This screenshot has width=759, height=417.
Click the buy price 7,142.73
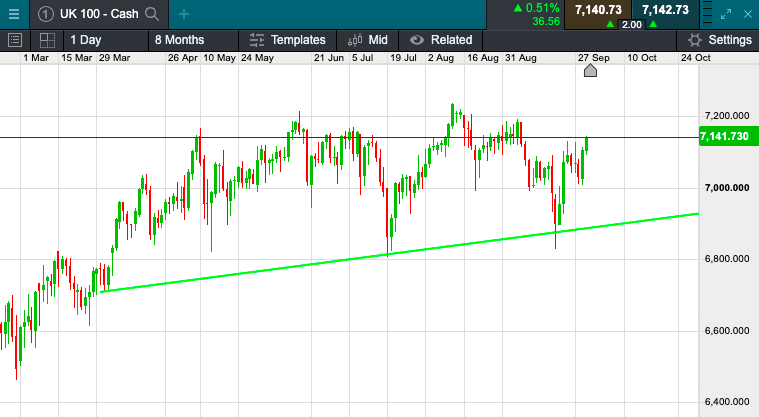(665, 10)
